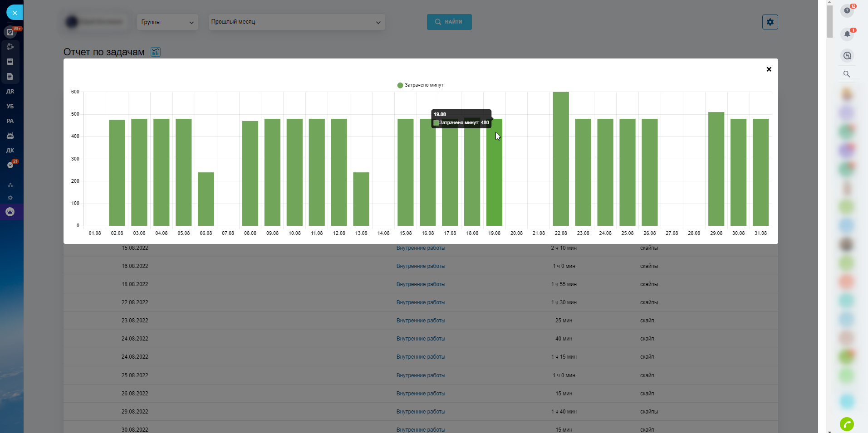Expand more items chevron with 21 badge
The image size is (868, 433).
[x=10, y=165]
